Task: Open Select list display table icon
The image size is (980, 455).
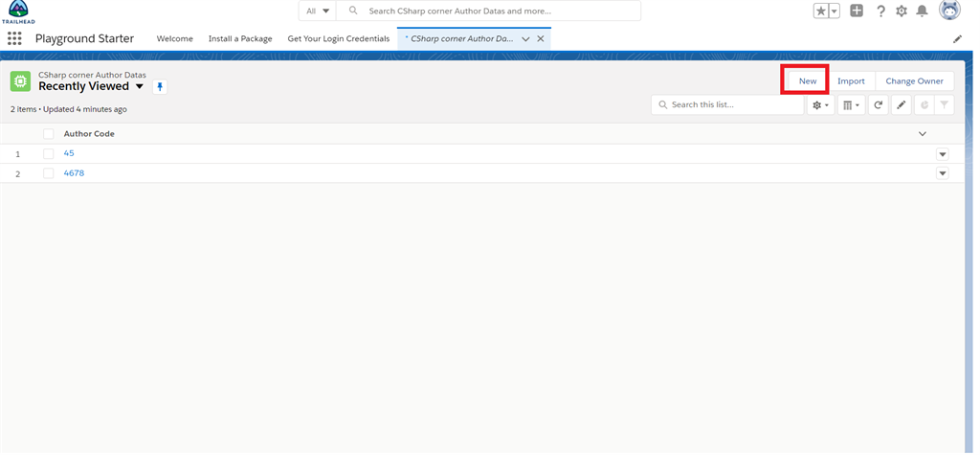Action: coord(851,105)
